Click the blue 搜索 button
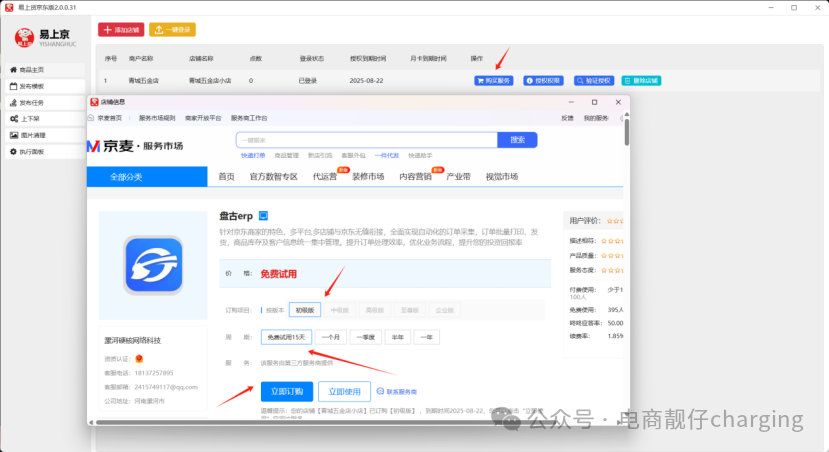 518,140
